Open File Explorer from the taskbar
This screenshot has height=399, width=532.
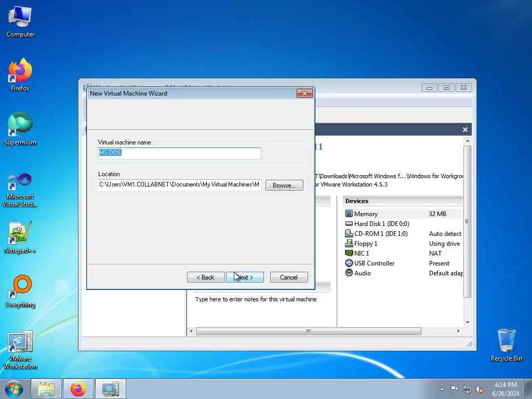[x=46, y=389]
